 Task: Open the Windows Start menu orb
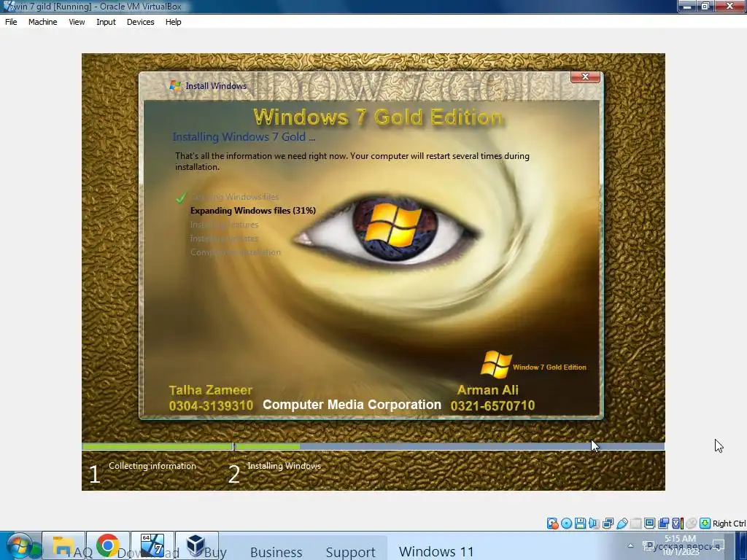coord(20,546)
